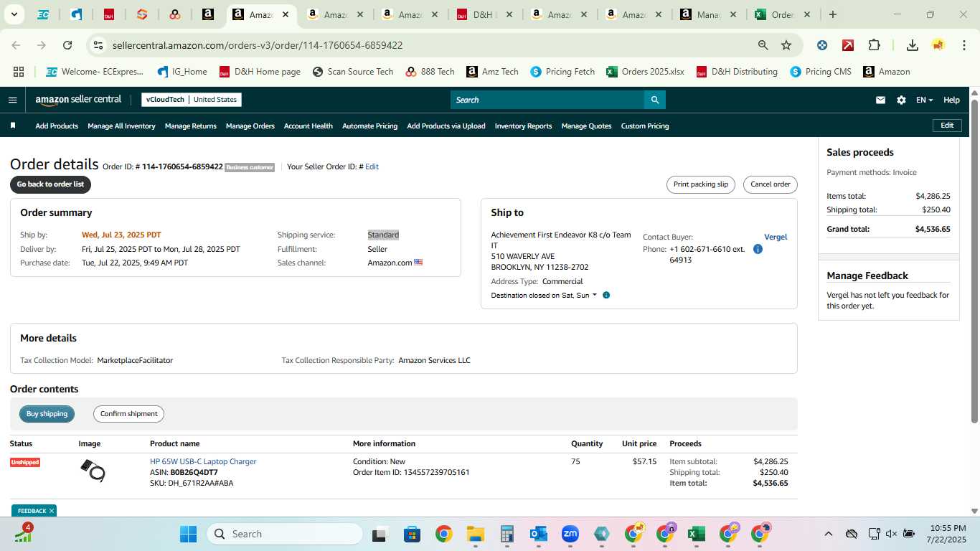Switch to the EC pinned tab
980x551 pixels.
[x=43, y=14]
